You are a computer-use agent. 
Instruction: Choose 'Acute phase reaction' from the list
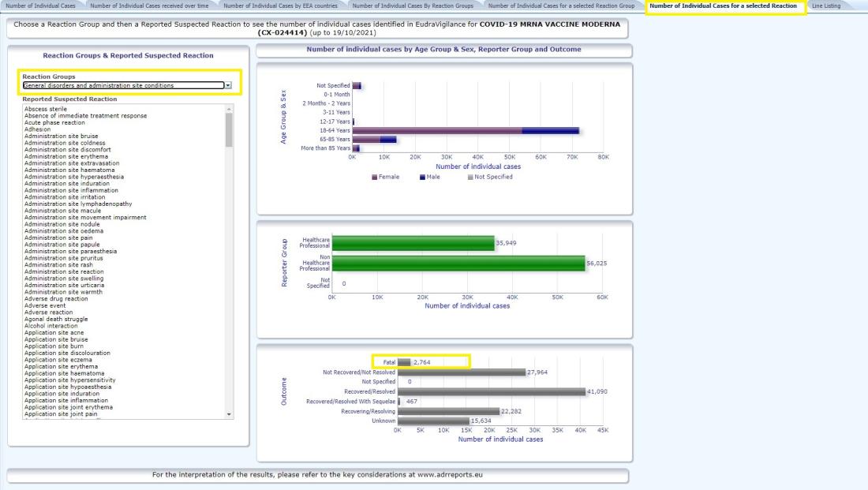tap(54, 122)
